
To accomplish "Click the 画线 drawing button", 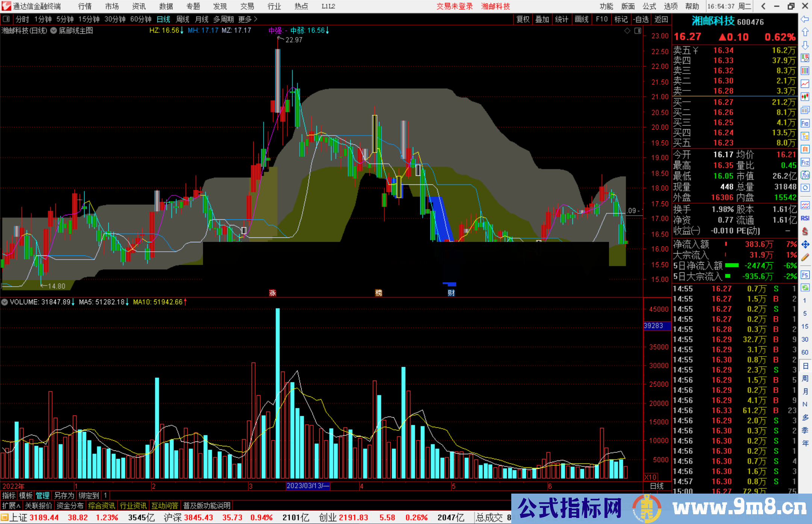I will coord(581,19).
